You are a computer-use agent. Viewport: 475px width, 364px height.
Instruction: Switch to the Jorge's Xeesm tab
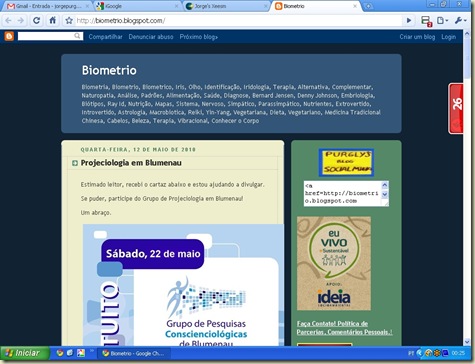tap(227, 6)
